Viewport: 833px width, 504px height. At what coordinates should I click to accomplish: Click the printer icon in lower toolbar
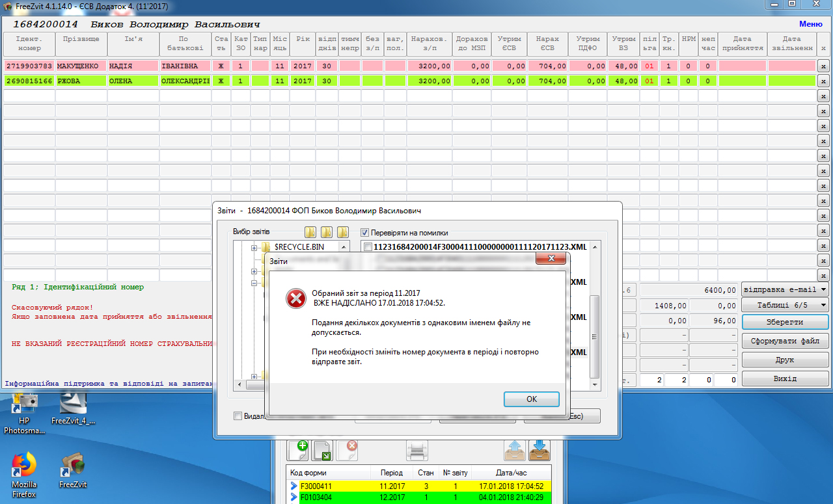416,449
